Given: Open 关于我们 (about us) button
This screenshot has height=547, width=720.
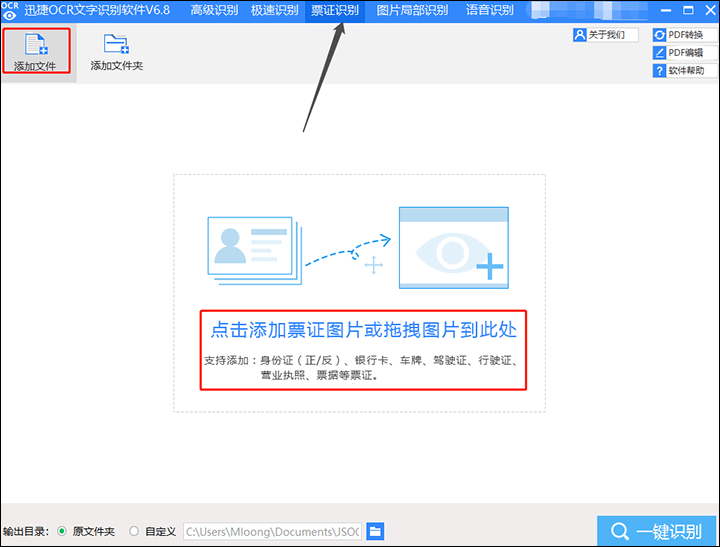Looking at the screenshot, I should 605,35.
